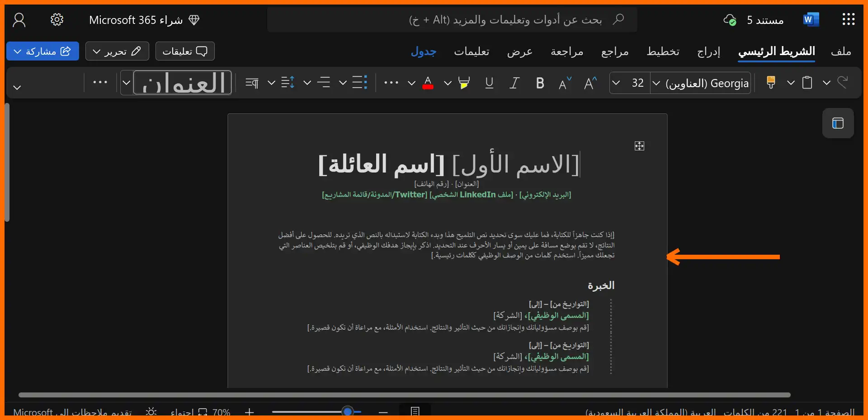Screen dimensions: 868x420
Task: Switch to the إدراج (Insert) tab
Action: [x=708, y=51]
